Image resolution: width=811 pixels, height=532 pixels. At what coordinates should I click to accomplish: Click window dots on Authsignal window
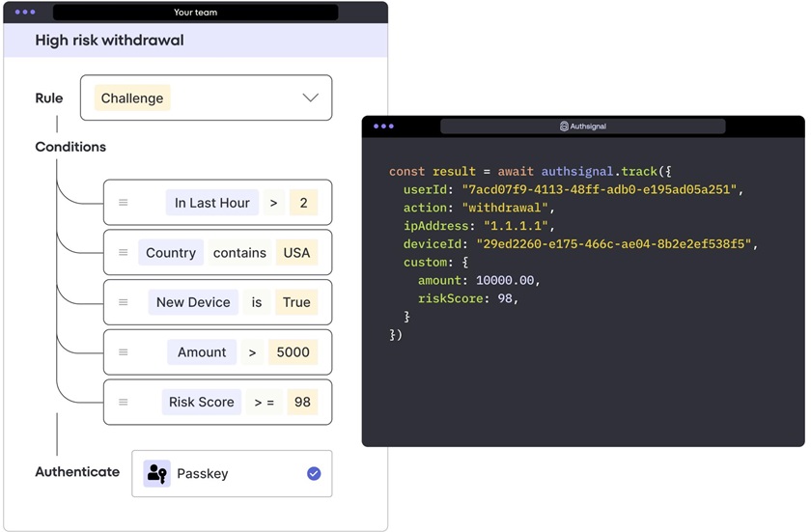383,126
